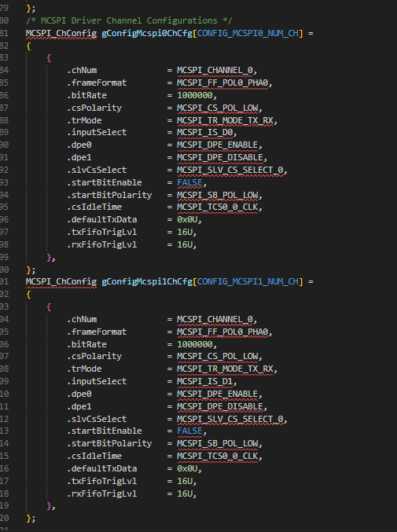Click .chNum field in gConfigMcspi1ChCfg block
Viewport: 397px width, 532px height.
pos(82,319)
